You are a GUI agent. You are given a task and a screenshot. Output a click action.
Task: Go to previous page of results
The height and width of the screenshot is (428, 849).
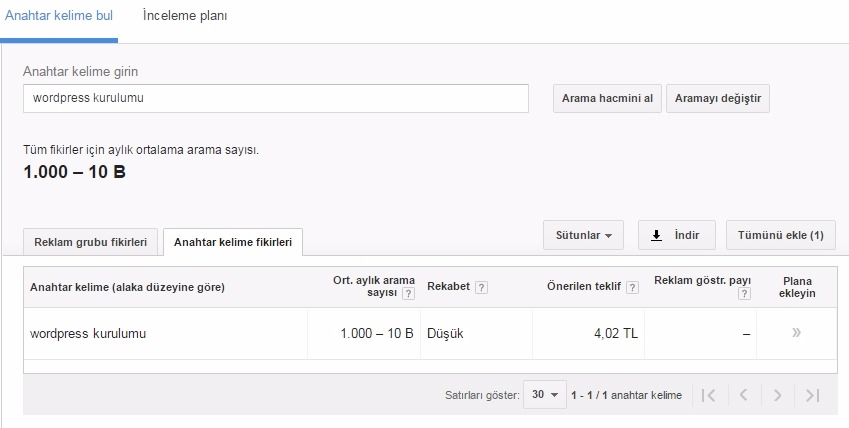pyautogui.click(x=743, y=395)
